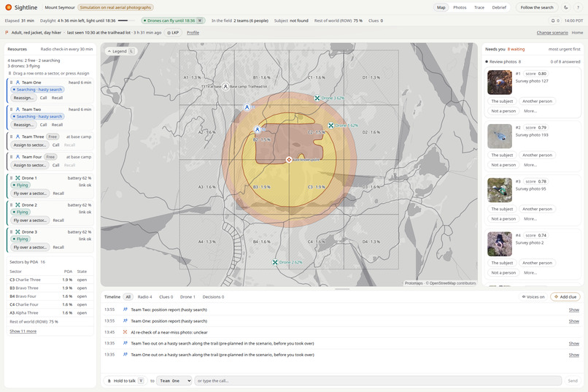Mark photo #1 as The subject
The image size is (588, 392).
pyautogui.click(x=502, y=101)
